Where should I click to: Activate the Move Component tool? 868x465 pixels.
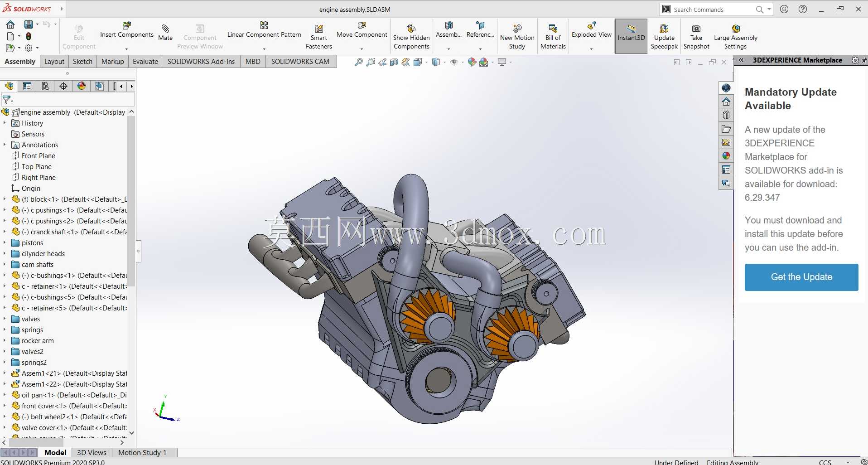click(x=362, y=29)
